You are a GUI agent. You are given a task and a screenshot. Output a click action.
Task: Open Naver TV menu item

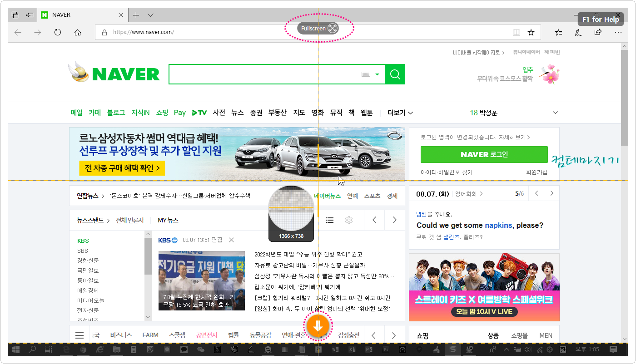coord(199,113)
